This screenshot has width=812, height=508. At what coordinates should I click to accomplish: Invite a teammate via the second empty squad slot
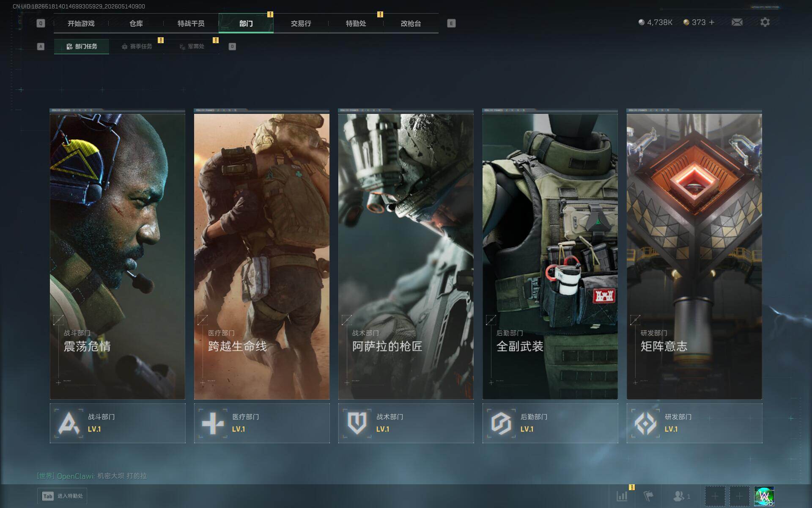[739, 496]
